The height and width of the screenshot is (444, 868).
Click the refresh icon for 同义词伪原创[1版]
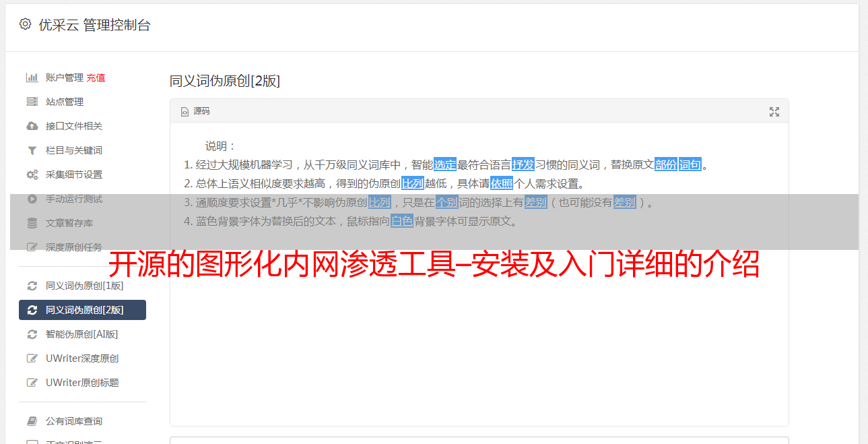[x=32, y=286]
